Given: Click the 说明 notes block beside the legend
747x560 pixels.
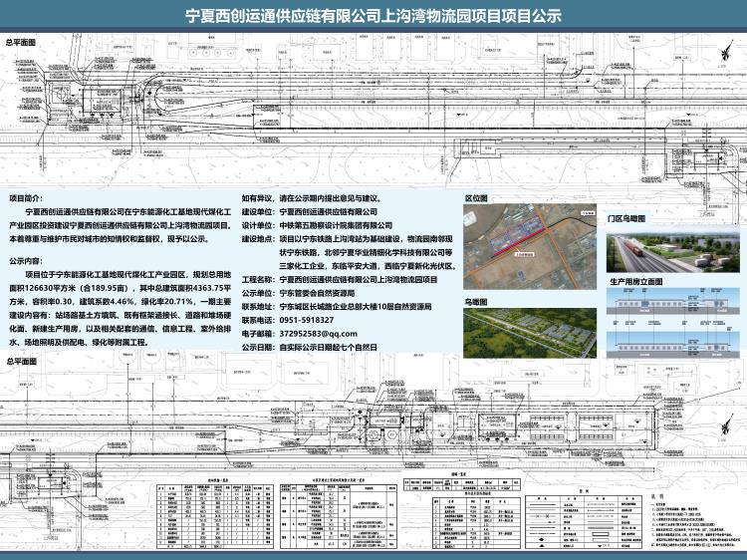Looking at the screenshot, I should click(x=694, y=522).
